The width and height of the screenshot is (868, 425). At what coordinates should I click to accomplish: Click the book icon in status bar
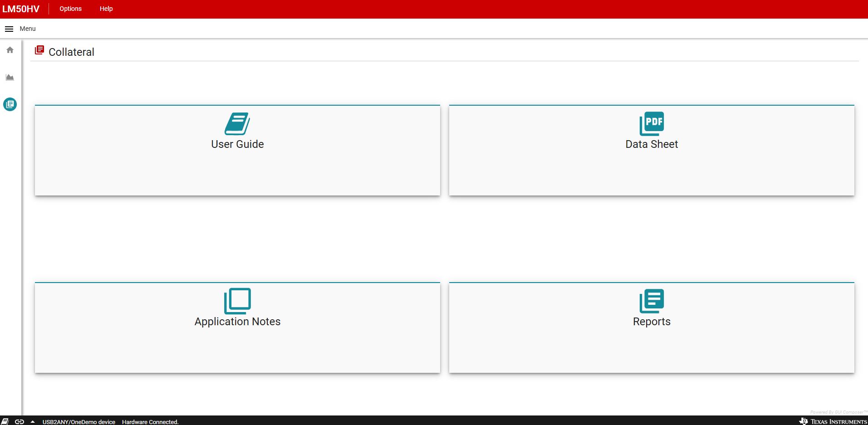point(5,421)
